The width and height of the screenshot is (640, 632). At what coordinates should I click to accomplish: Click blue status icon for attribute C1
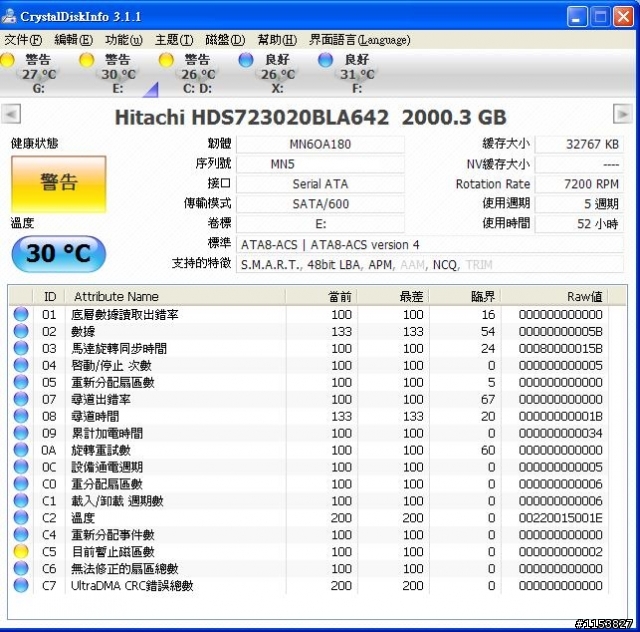(x=21, y=501)
